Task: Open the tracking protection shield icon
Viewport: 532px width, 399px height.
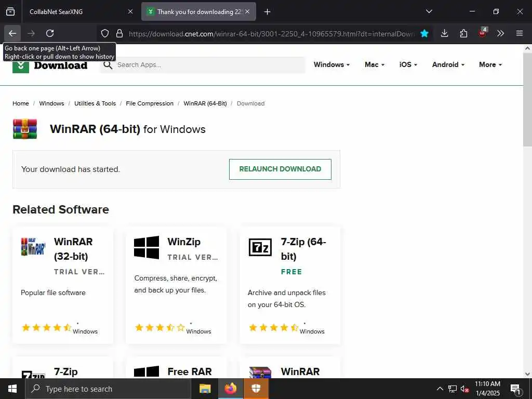Action: (x=105, y=33)
